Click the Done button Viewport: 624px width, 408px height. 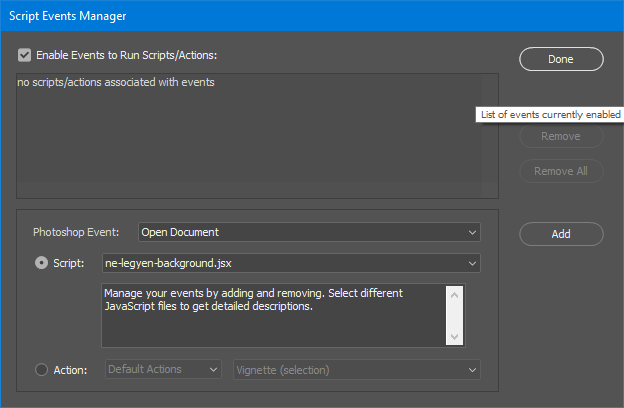(x=561, y=59)
